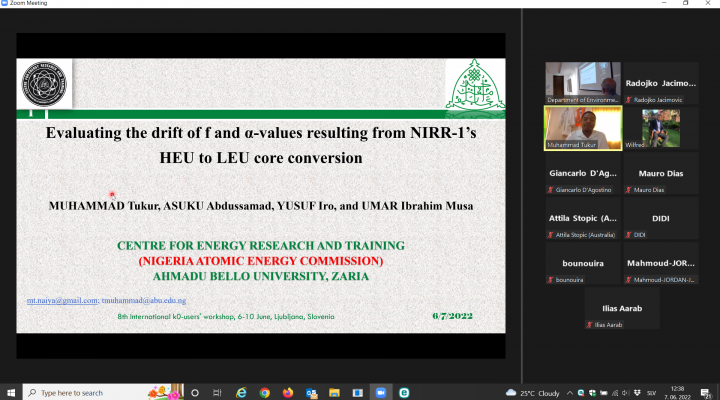The height and width of the screenshot is (400, 720).
Task: Click muted mic icon beside Mauro Dias label
Action: click(629, 190)
